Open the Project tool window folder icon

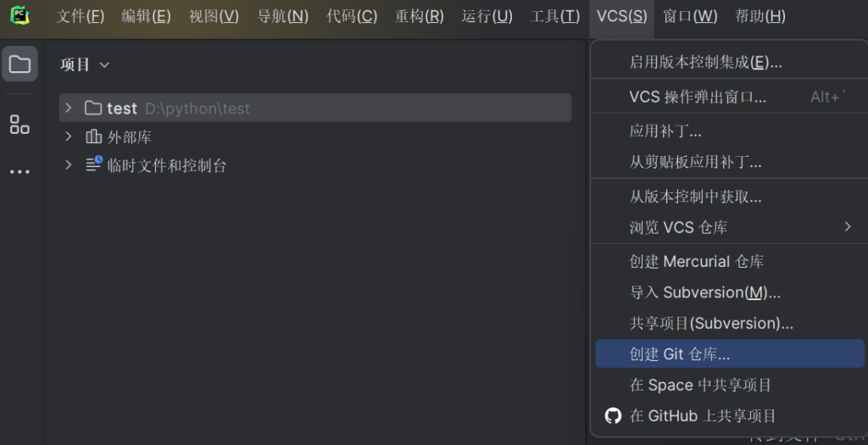click(x=19, y=64)
